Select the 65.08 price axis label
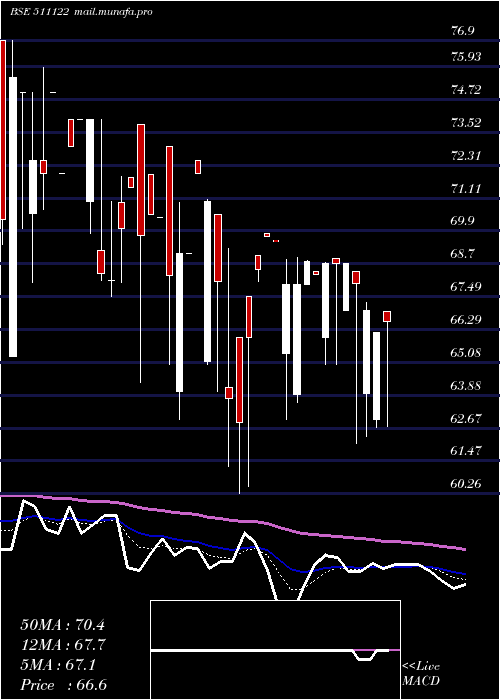The image size is (500, 700). (466, 353)
